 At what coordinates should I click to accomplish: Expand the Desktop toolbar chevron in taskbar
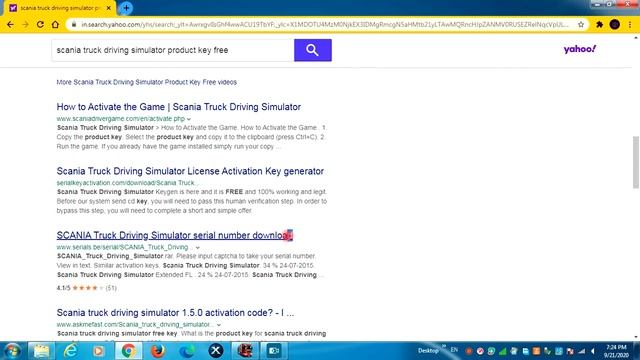pyautogui.click(x=444, y=346)
